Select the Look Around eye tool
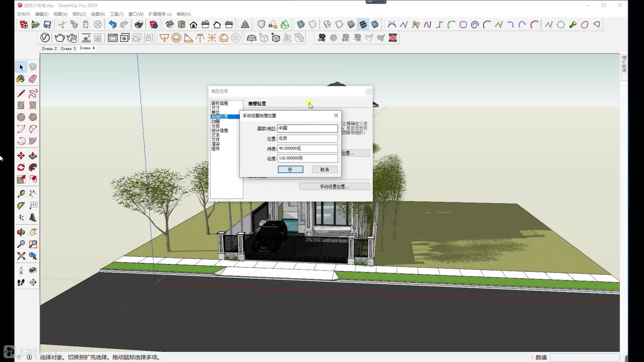Screen dimensions: 644x362 click(x=33, y=270)
